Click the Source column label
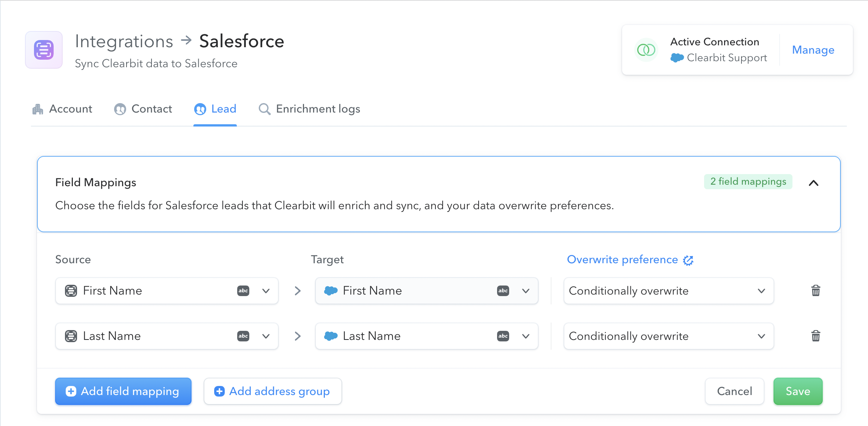 (x=73, y=260)
